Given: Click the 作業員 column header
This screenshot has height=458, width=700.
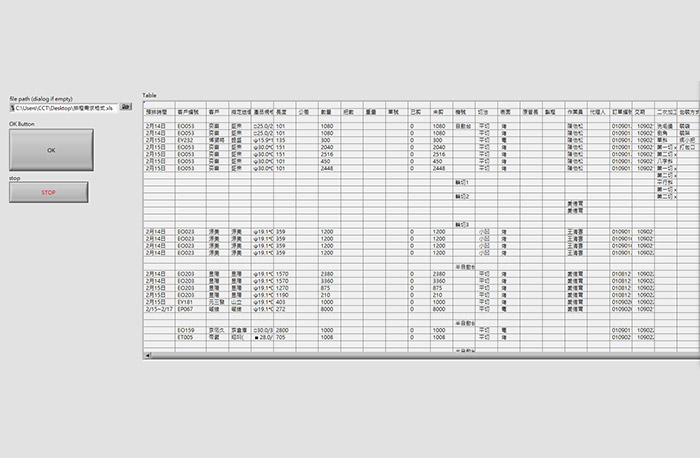Looking at the screenshot, I should click(575, 112).
